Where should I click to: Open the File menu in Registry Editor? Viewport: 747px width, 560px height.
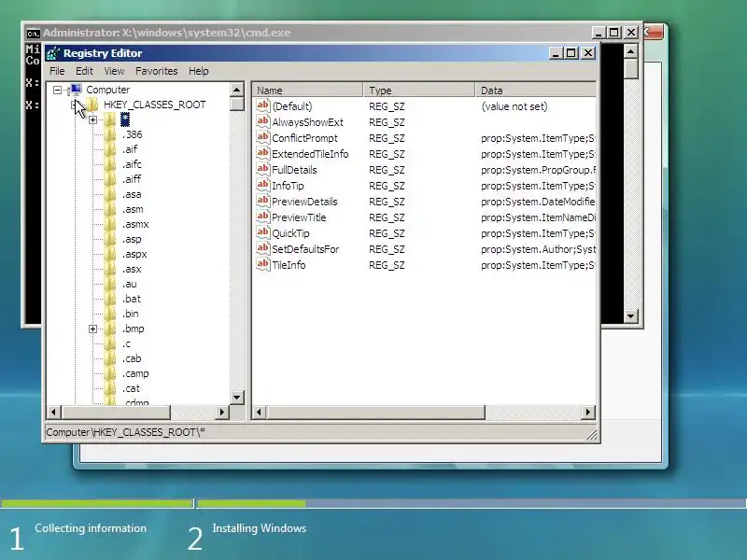click(57, 71)
